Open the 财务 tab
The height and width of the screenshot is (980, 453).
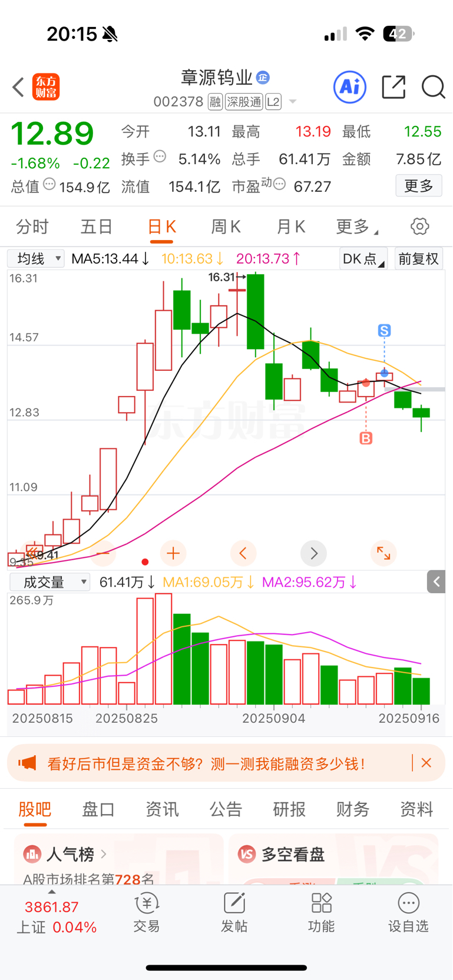click(353, 809)
